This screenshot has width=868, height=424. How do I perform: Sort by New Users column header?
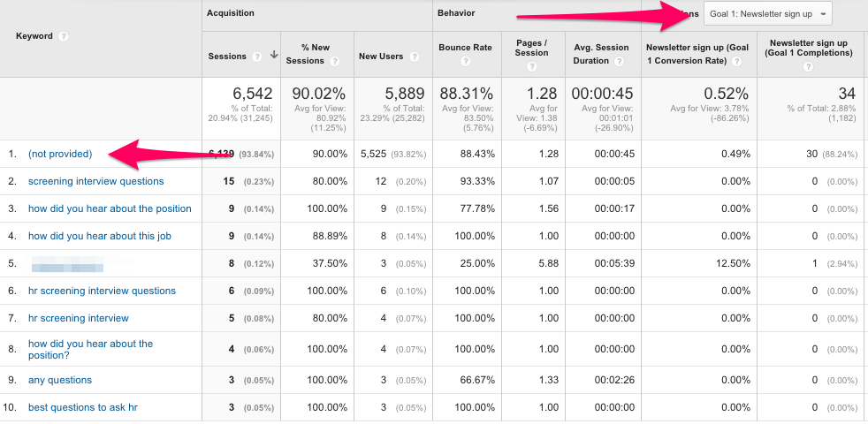point(381,57)
